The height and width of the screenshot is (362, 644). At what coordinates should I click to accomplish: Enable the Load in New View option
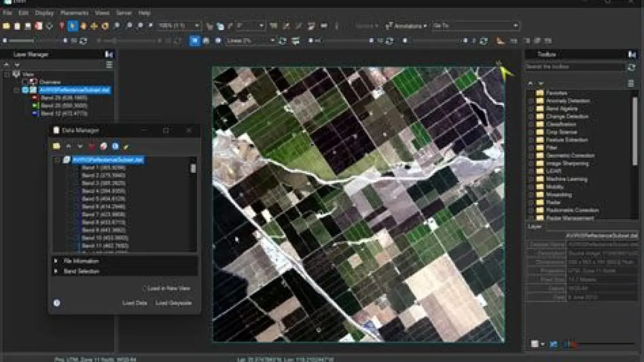click(144, 288)
